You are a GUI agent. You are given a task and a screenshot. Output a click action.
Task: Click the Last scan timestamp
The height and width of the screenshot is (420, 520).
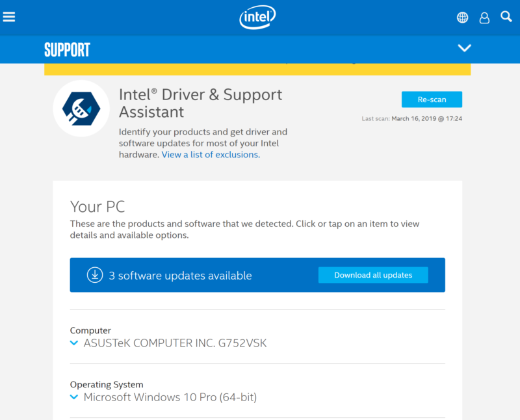tap(411, 119)
